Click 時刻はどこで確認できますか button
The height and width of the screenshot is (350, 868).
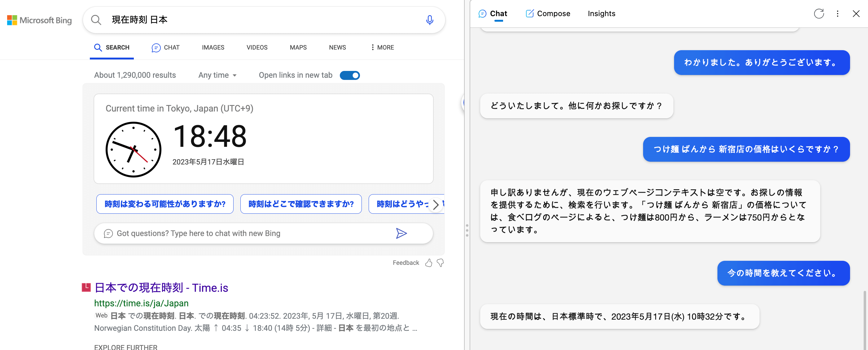[x=300, y=204]
